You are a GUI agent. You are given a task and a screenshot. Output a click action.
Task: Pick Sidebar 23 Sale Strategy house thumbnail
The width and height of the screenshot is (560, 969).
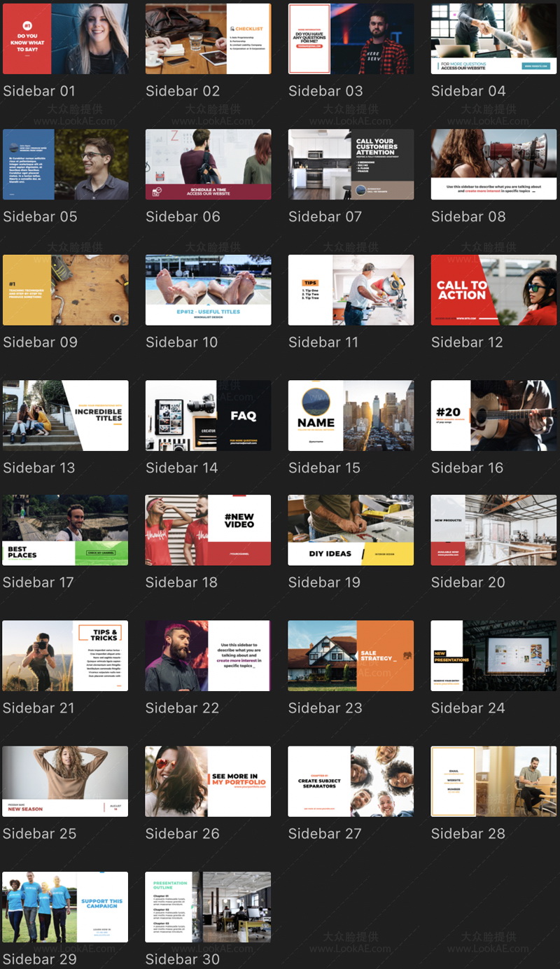[351, 655]
